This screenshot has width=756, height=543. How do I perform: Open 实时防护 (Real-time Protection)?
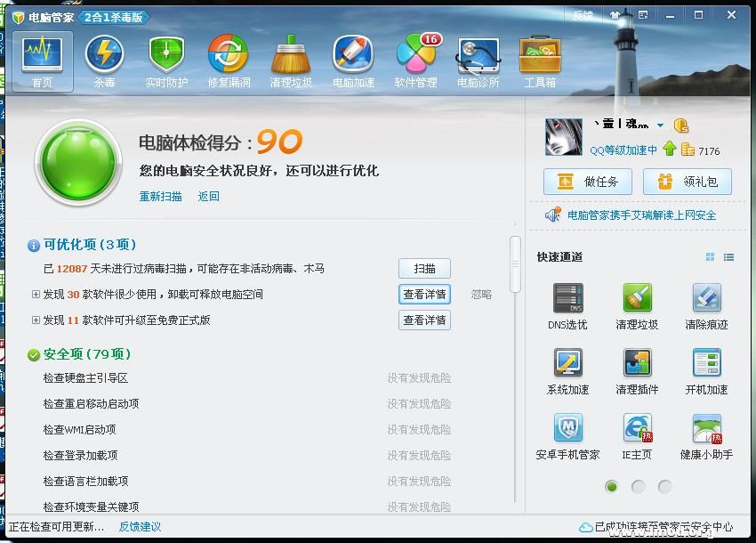(x=166, y=61)
